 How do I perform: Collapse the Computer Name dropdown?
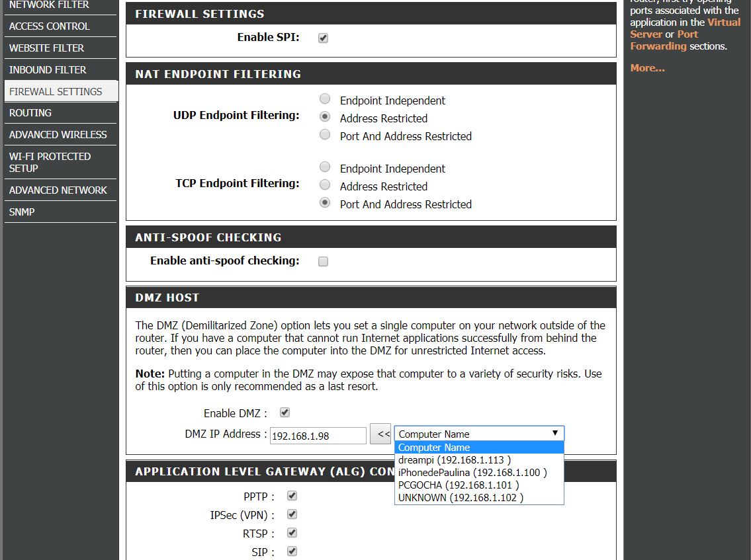pyautogui.click(x=480, y=434)
